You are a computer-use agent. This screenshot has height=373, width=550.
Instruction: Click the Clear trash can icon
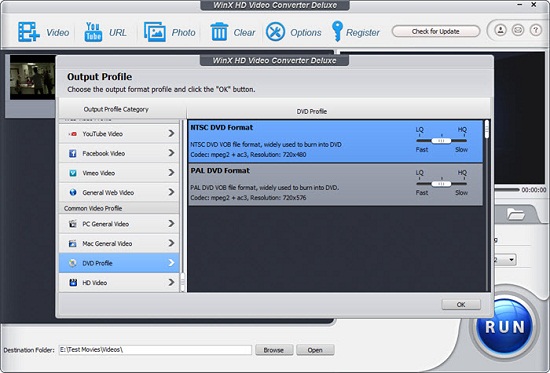click(219, 32)
